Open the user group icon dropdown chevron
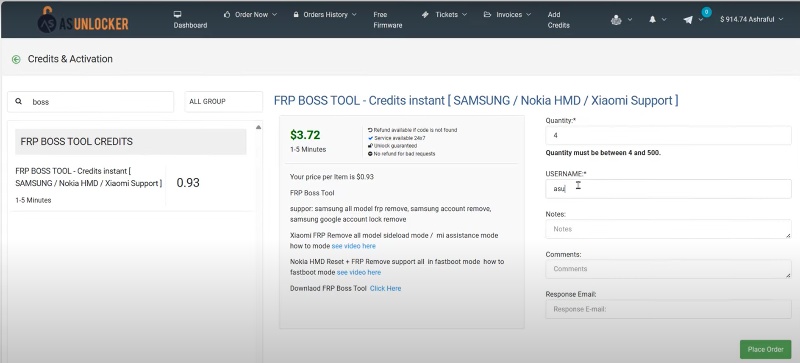Screen dimensions: 800x363 pyautogui.click(x=630, y=19)
